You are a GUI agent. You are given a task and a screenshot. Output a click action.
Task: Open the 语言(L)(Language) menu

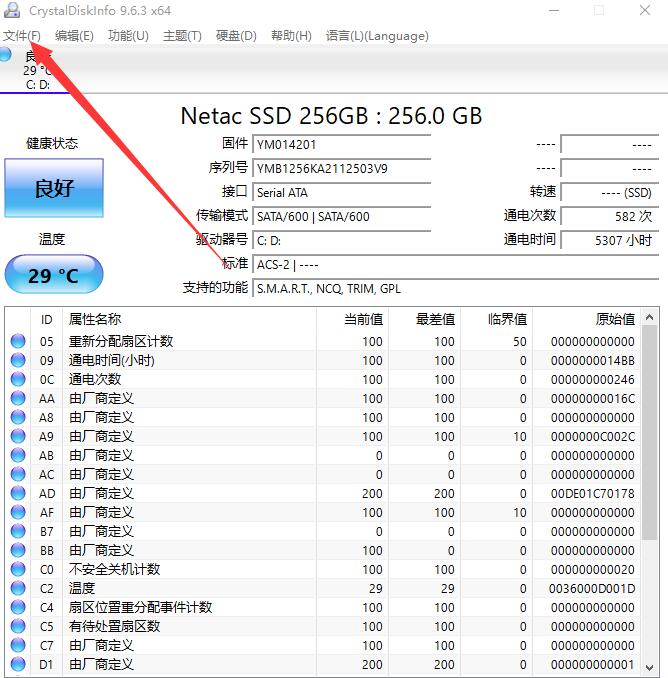click(377, 35)
